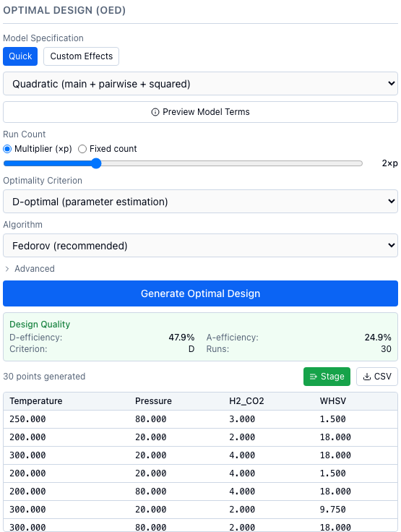
Task: Open the D-optimal criterion dropdown
Action: pos(201,202)
